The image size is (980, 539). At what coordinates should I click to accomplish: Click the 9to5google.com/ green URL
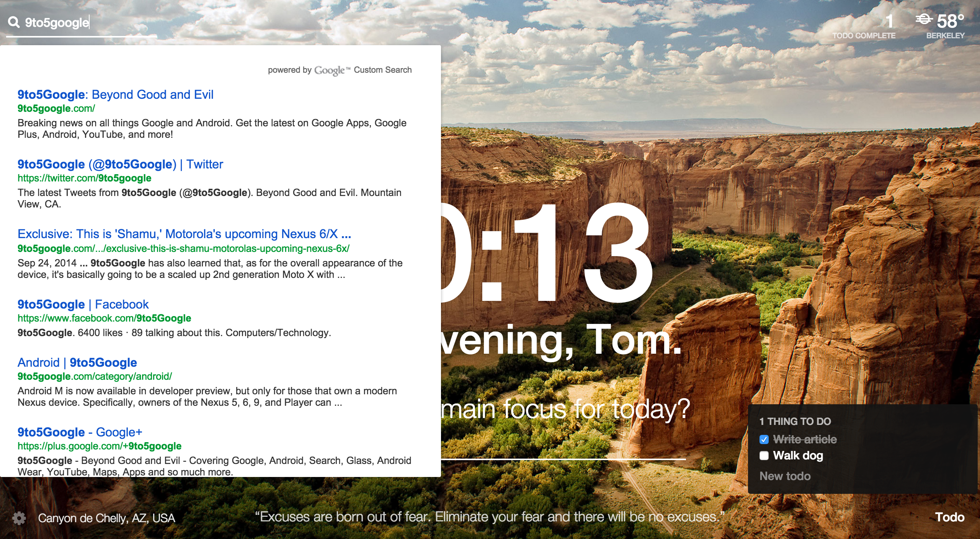click(56, 108)
